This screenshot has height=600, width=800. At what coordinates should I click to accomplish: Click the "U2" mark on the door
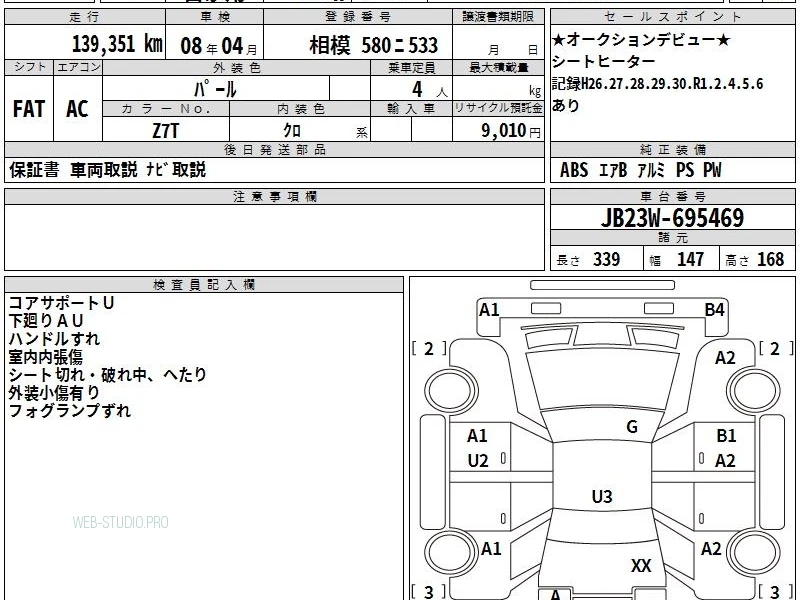(478, 461)
